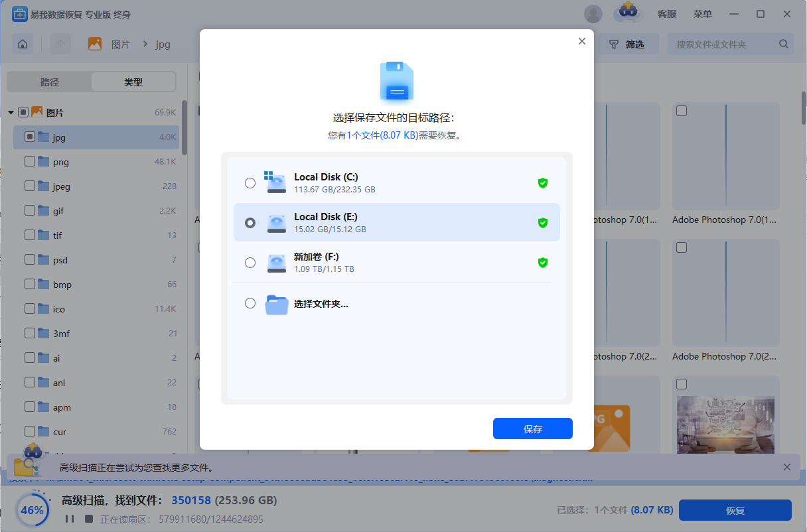Click the 恢复 button

click(735, 510)
